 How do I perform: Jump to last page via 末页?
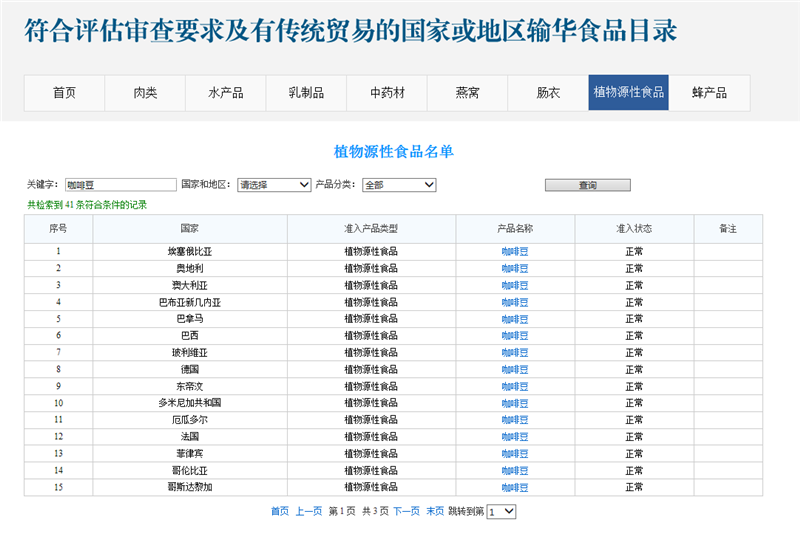(x=435, y=511)
